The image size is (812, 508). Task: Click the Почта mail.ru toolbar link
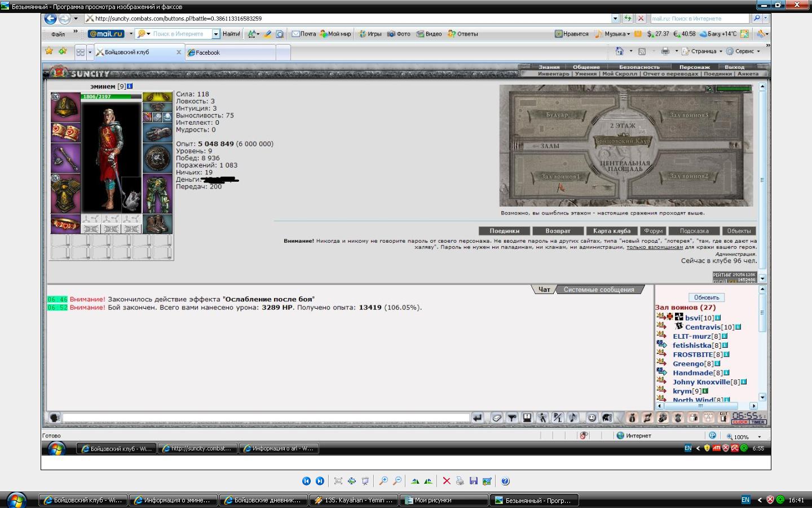click(303, 34)
